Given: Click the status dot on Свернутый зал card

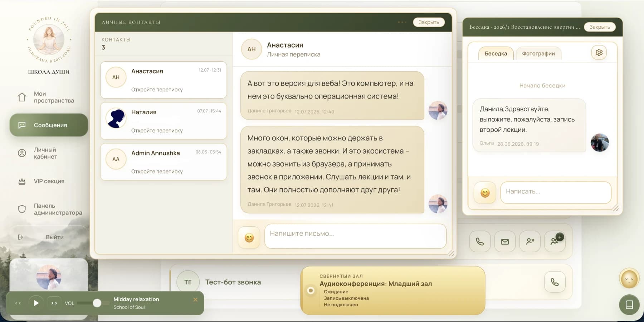Looking at the screenshot, I should click(311, 290).
